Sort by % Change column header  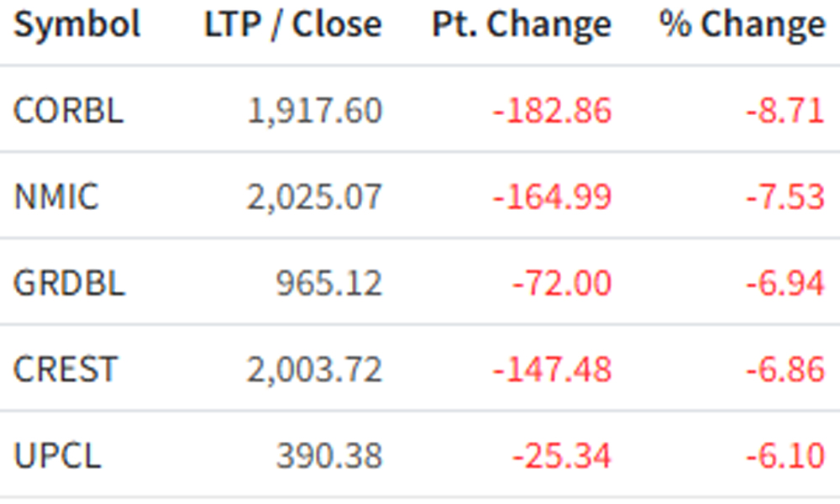(742, 25)
